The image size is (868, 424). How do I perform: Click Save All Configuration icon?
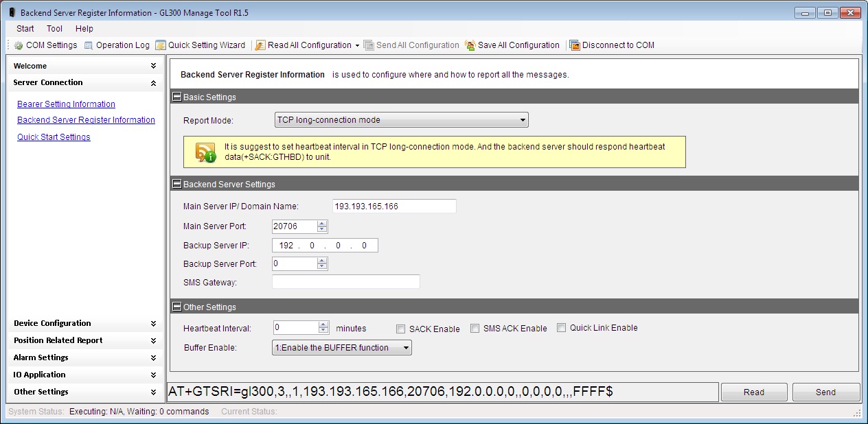point(470,45)
